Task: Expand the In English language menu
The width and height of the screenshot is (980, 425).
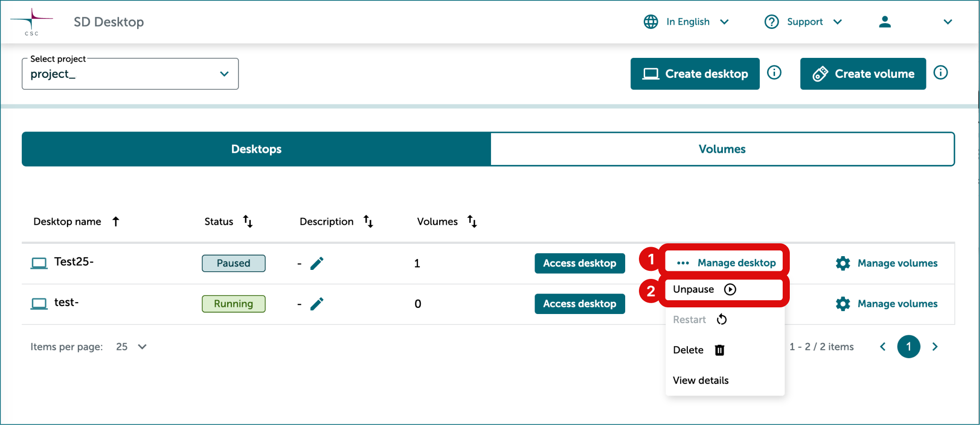Action: point(724,22)
